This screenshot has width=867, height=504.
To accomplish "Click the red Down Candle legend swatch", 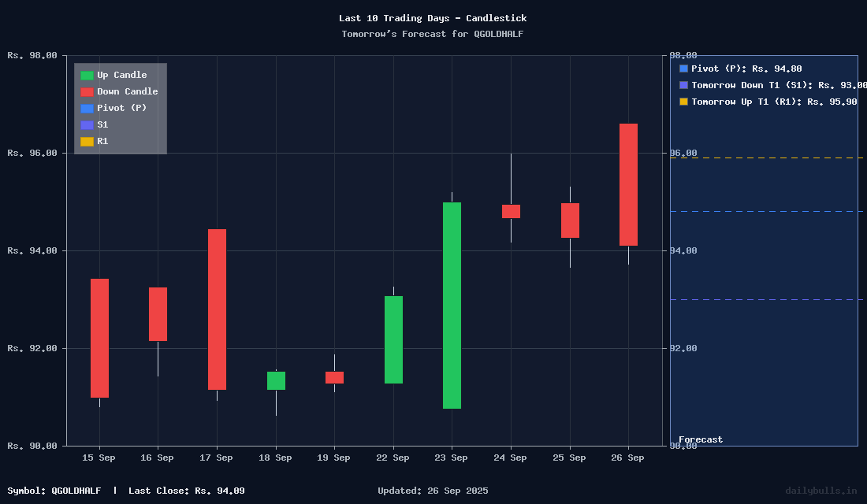I will tap(87, 91).
